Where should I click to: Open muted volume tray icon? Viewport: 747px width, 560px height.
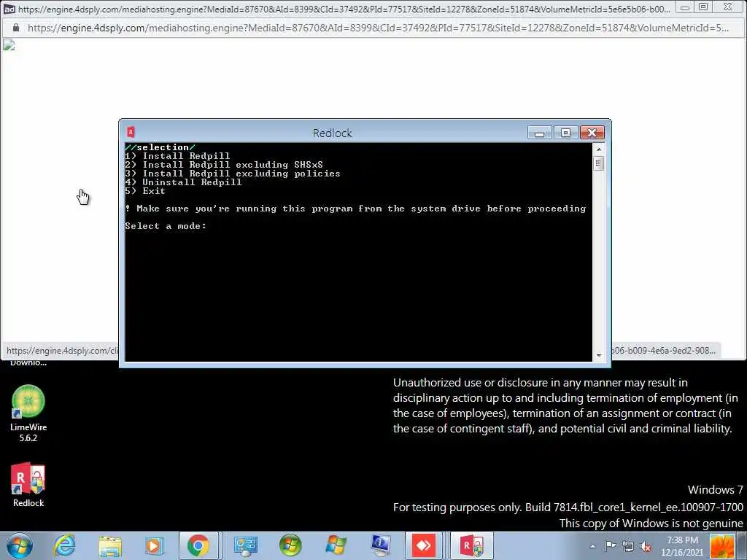click(646, 547)
